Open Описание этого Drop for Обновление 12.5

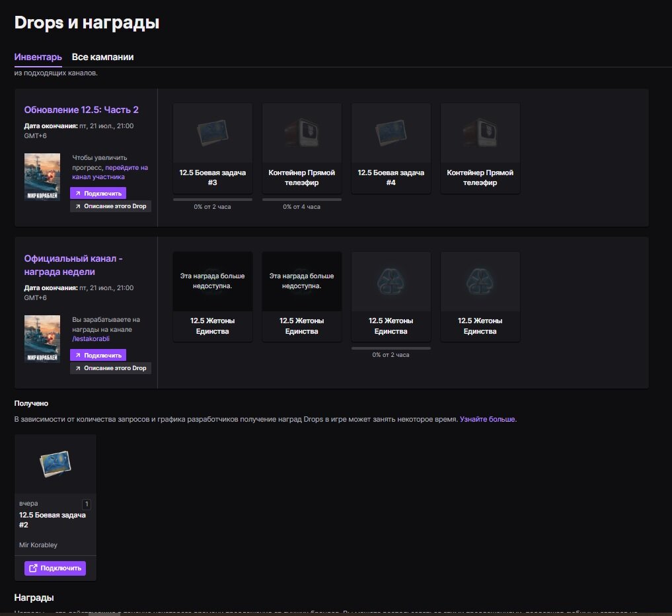pyautogui.click(x=110, y=206)
